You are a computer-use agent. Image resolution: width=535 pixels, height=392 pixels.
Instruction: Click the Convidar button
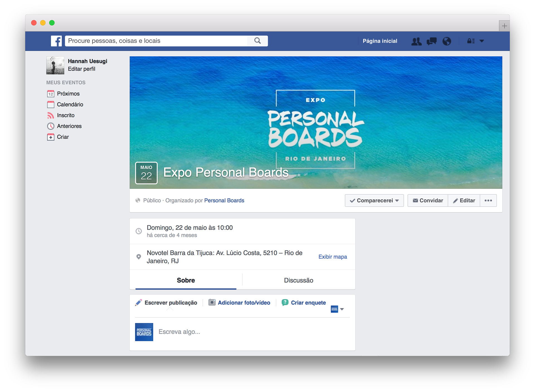click(428, 200)
